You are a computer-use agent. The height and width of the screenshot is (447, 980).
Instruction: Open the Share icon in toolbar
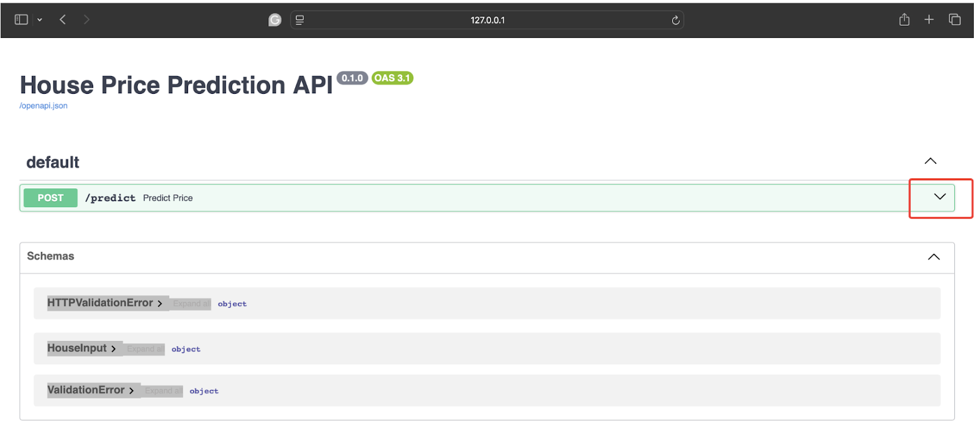(x=904, y=20)
